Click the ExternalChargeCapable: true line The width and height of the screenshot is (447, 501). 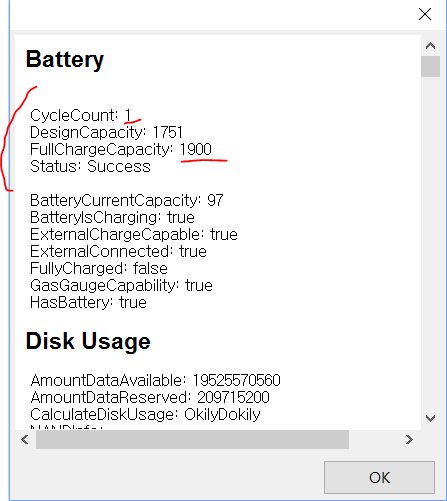[134, 234]
